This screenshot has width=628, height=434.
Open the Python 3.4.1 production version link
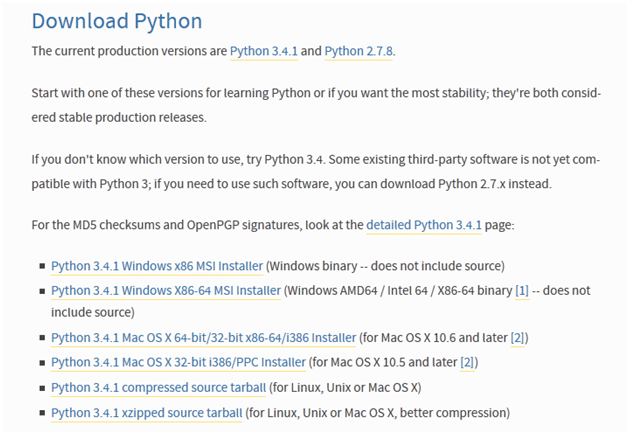(x=264, y=51)
